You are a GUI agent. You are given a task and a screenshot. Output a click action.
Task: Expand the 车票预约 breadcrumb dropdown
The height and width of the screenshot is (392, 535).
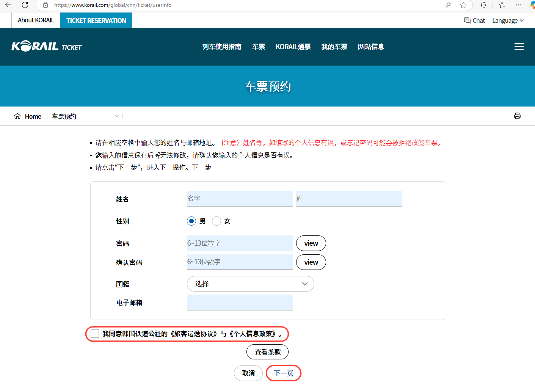tap(117, 116)
